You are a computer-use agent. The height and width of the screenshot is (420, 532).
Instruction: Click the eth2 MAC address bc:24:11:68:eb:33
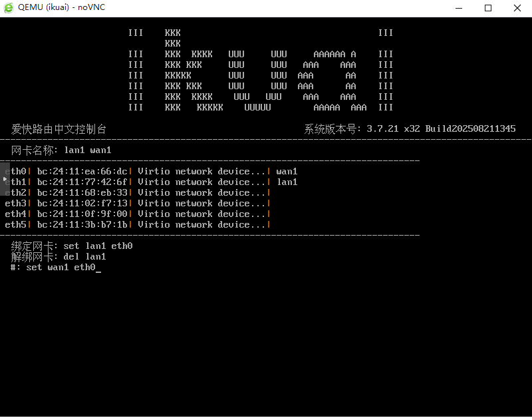(x=82, y=193)
